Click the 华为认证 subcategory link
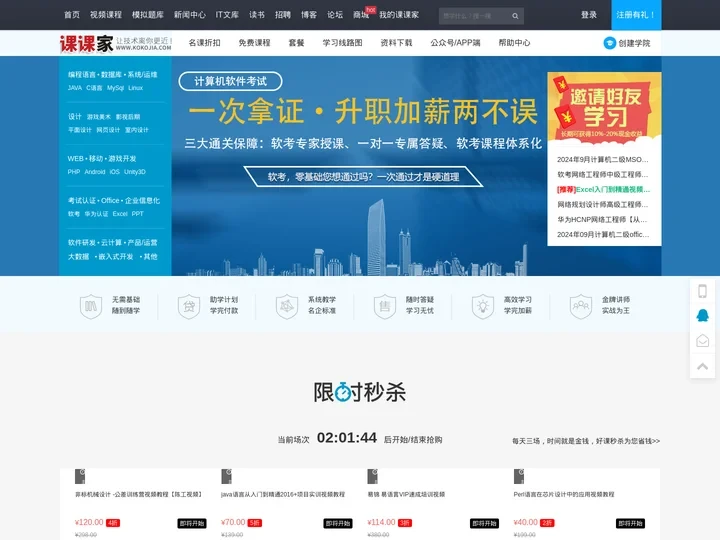720x540 pixels. coord(96,214)
